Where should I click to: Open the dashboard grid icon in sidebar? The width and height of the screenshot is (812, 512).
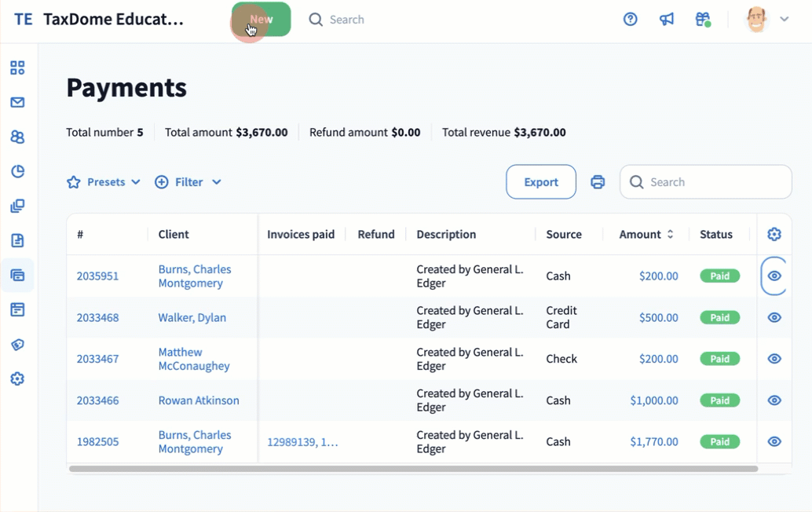click(17, 68)
